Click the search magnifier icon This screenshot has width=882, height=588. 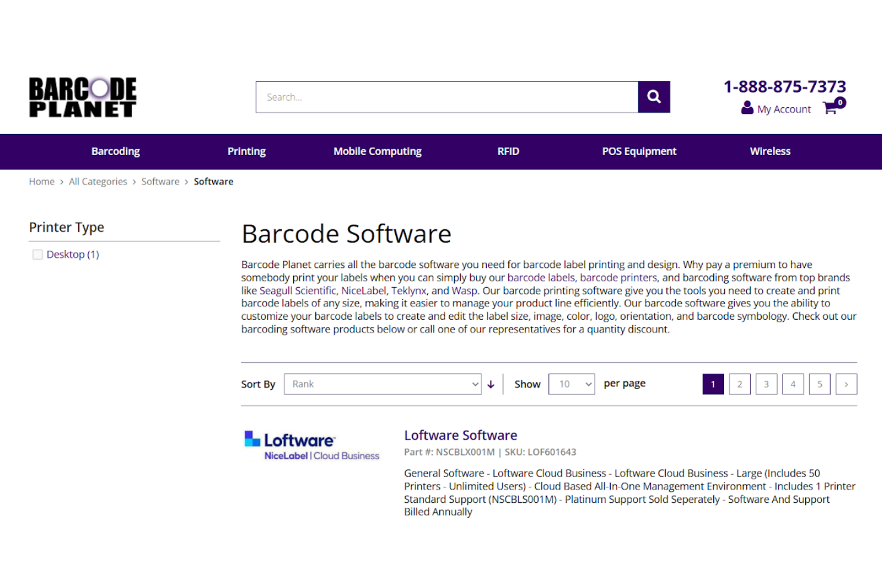pyautogui.click(x=654, y=97)
